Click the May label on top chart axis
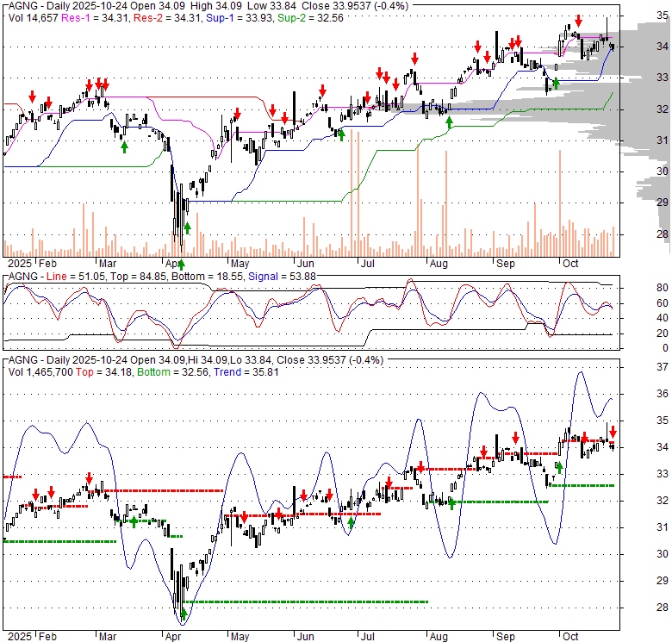Image resolution: width=672 pixels, height=642 pixels. [240, 264]
